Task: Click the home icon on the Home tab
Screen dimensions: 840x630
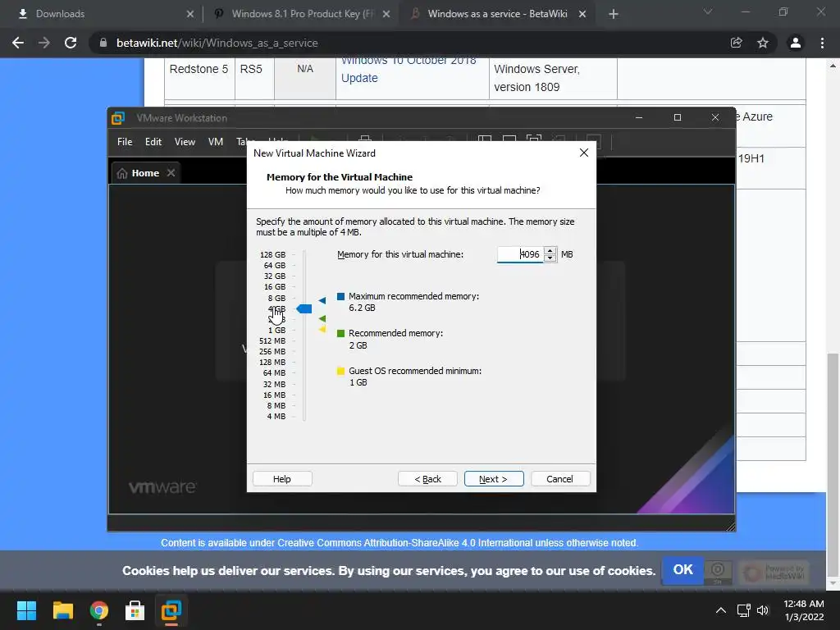Action: click(x=122, y=173)
